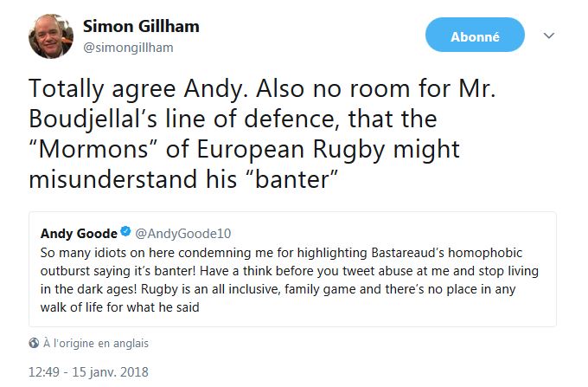The height and width of the screenshot is (387, 588).
Task: Click the Simon Gillham display name
Action: coord(141,26)
